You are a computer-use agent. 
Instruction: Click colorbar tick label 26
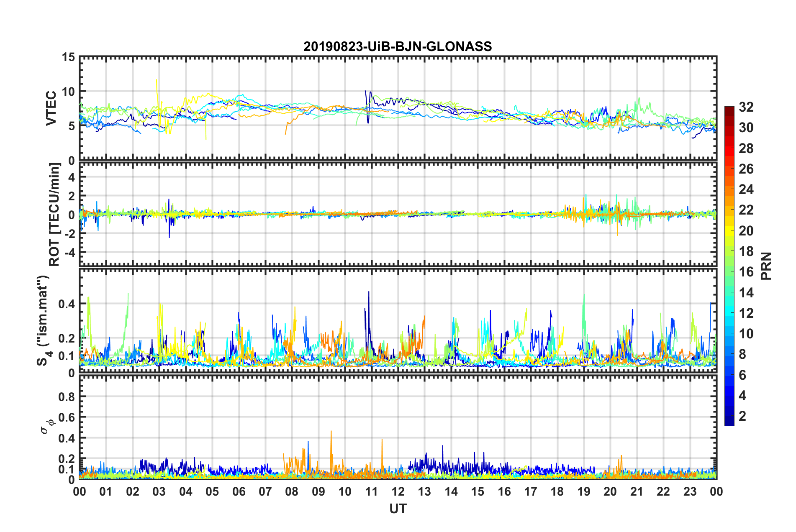click(746, 169)
